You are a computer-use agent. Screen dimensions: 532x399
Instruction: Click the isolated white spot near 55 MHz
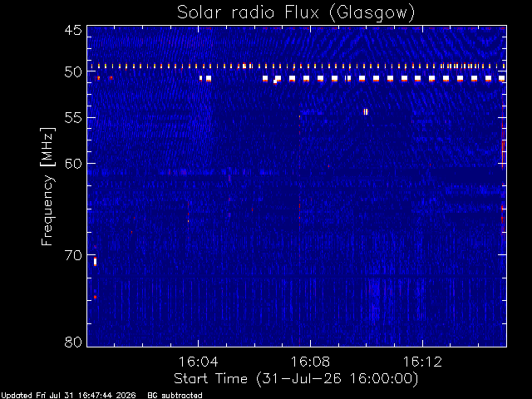(366, 111)
